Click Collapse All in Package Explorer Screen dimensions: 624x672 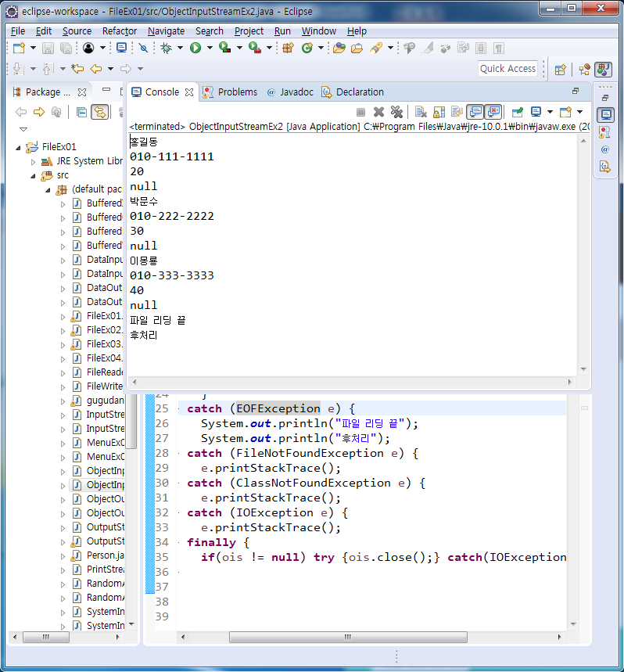(81, 113)
